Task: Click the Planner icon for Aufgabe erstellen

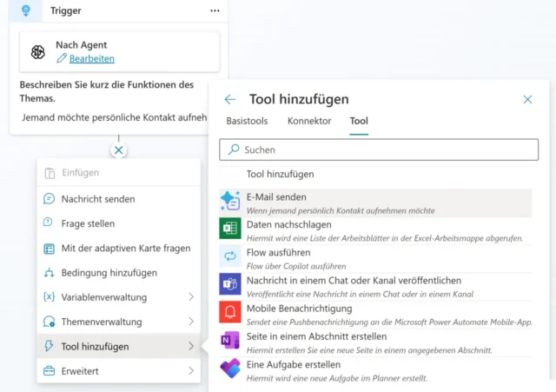Action: (x=230, y=369)
